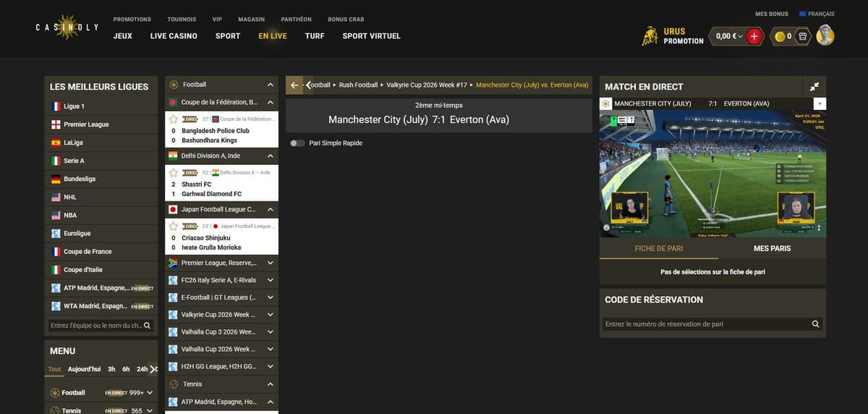Click the team or championship search field
Viewport: 868px width, 414px height.
tap(101, 326)
